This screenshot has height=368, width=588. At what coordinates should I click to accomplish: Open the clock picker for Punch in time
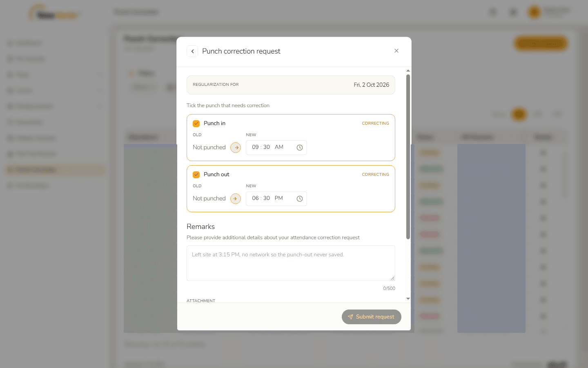point(300,148)
